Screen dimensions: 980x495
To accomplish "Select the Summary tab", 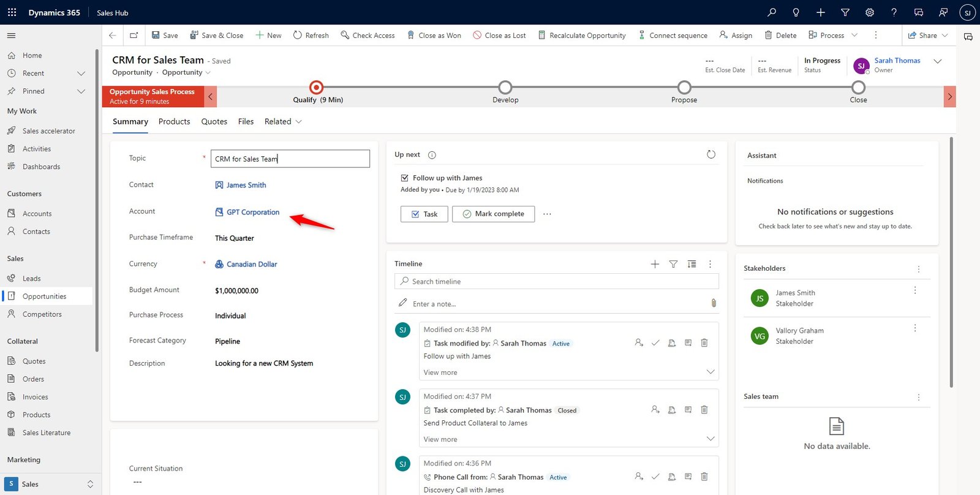I will 130,121.
